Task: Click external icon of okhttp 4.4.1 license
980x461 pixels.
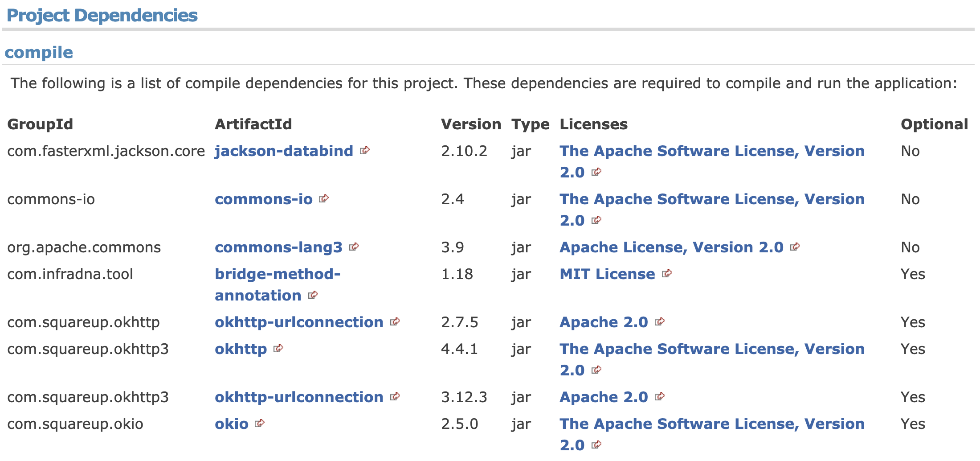Action: [596, 370]
